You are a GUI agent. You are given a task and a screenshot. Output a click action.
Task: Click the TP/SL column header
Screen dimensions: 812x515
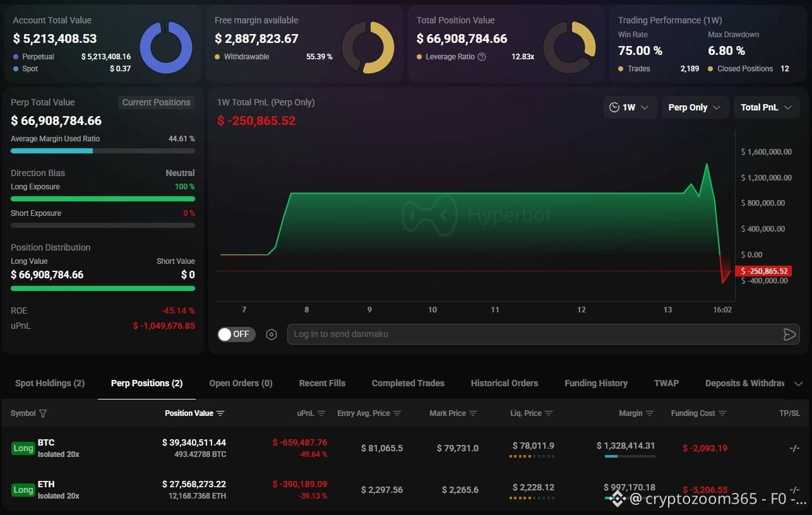click(789, 413)
